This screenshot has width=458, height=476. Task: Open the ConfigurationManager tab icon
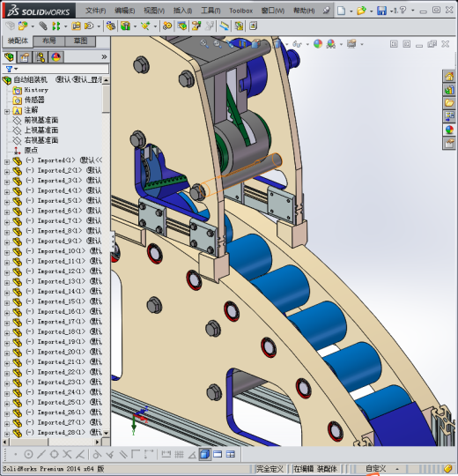(x=41, y=57)
